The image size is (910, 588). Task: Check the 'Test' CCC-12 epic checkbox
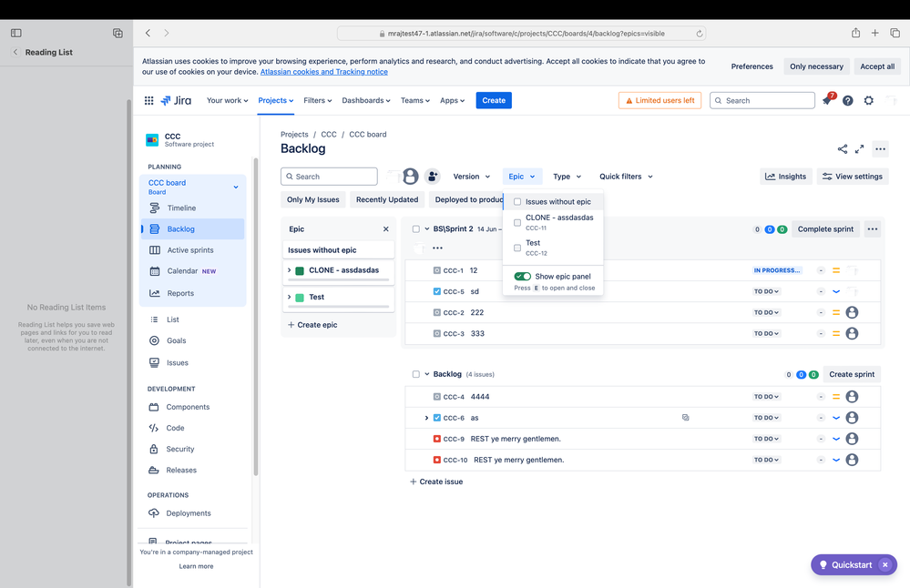click(517, 248)
